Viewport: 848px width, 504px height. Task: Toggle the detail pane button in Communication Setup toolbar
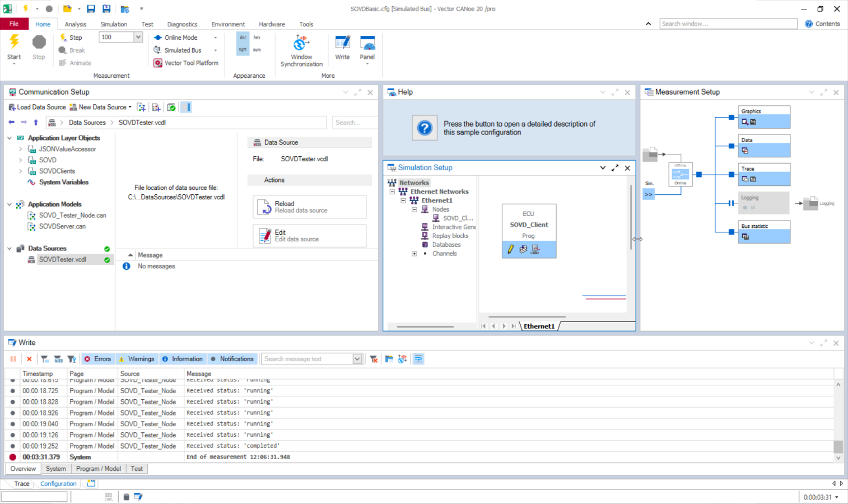pyautogui.click(x=187, y=107)
